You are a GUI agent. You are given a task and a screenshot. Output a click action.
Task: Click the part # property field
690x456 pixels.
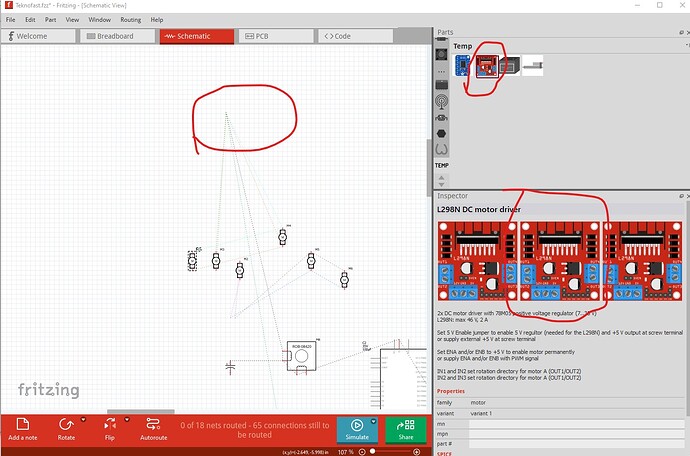pyautogui.click(x=576, y=444)
